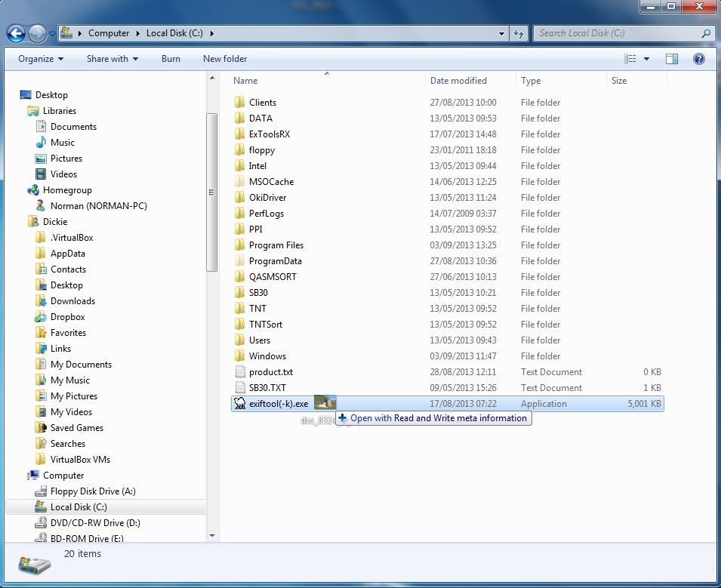
Task: Open the Videos library icon
Action: pos(41,174)
